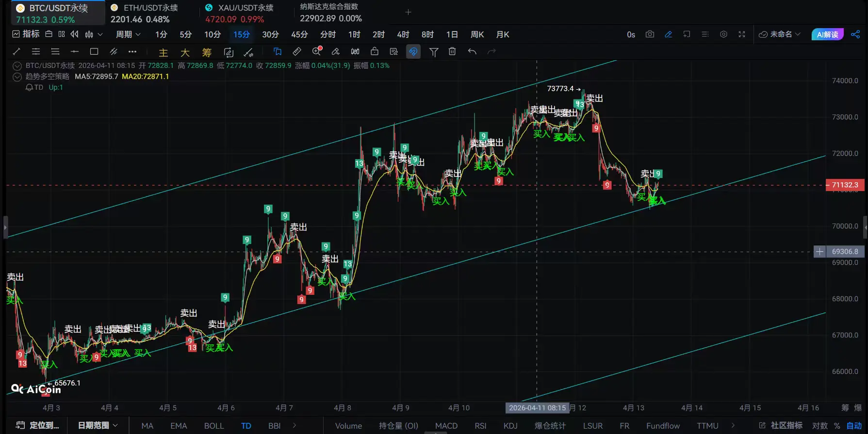The width and height of the screenshot is (868, 434).
Task: Select the 4时 timeframe
Action: (403, 34)
